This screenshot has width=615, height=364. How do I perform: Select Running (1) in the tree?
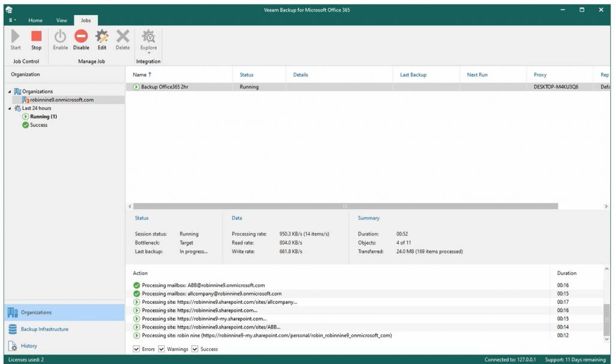coord(43,117)
